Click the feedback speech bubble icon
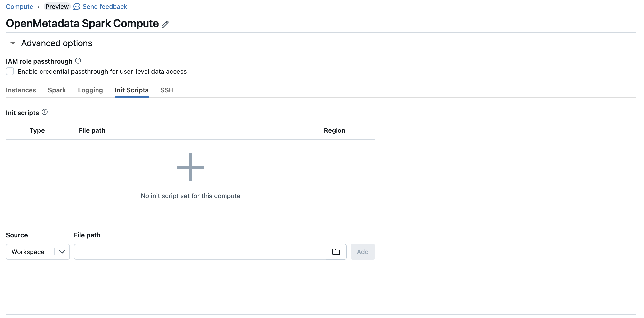This screenshot has height=318, width=644. point(77,6)
